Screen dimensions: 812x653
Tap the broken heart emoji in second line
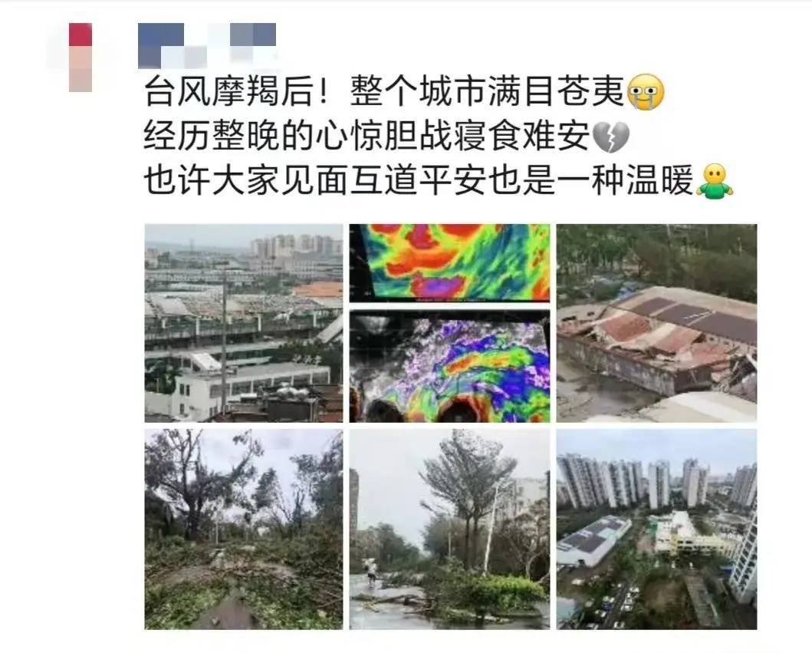click(610, 137)
